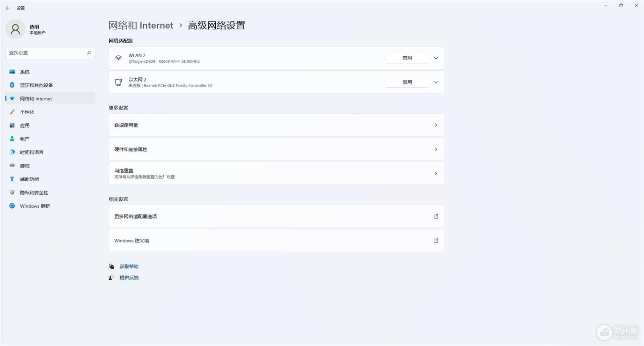
Task: Click the 应用 apps icon
Action: pos(12,125)
